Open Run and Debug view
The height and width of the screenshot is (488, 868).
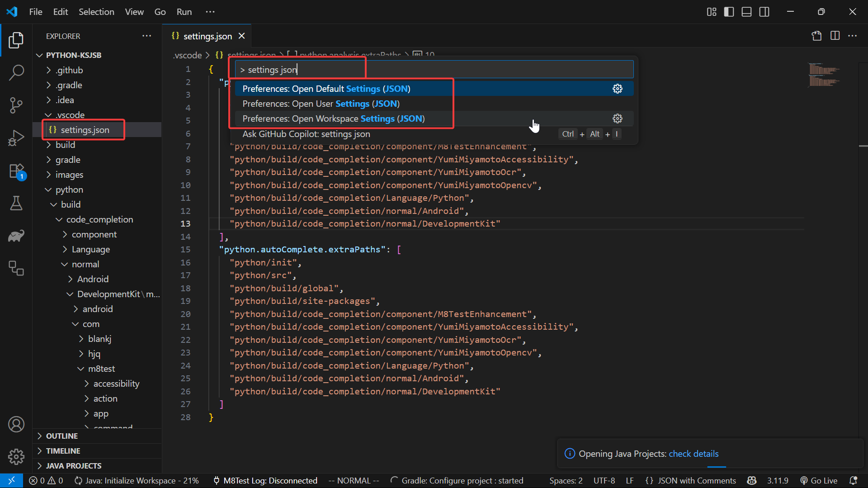coord(16,138)
